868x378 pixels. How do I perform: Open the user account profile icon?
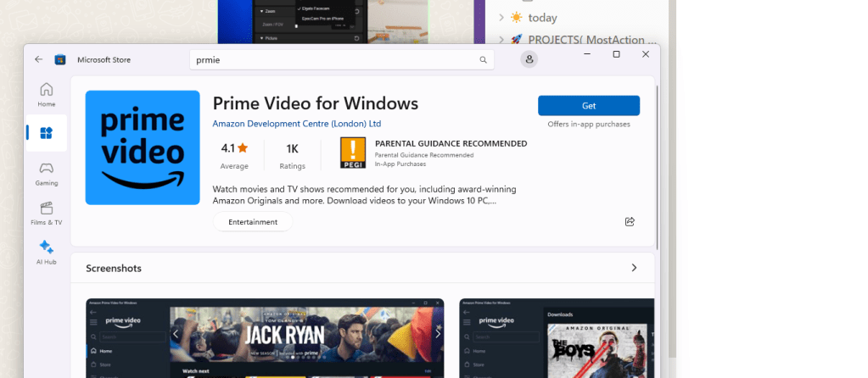pyautogui.click(x=529, y=59)
